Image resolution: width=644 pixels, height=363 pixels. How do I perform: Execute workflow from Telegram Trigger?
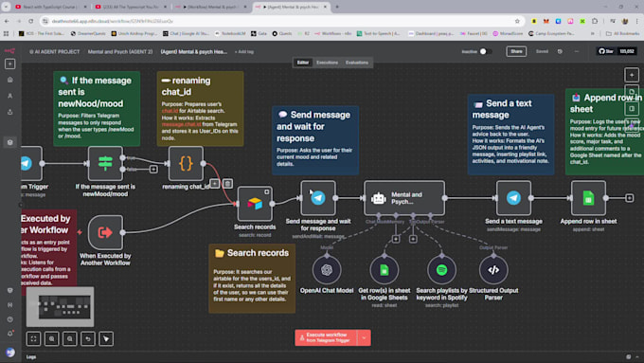pyautogui.click(x=326, y=338)
